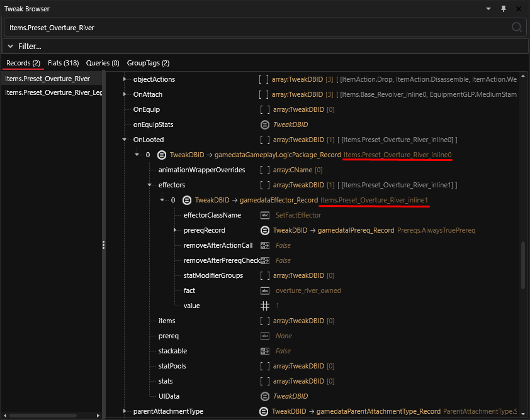
Task: Open the GroupTags (2) tab
Action: click(148, 63)
